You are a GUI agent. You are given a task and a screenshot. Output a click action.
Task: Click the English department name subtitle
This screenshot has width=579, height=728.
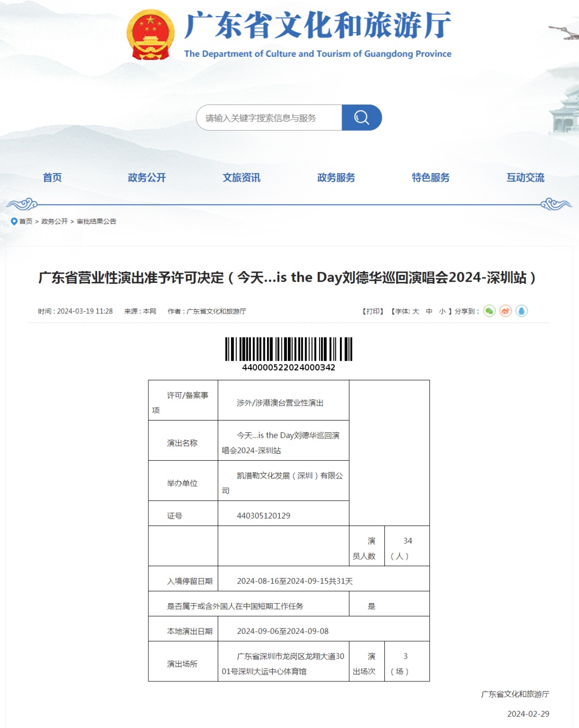[x=317, y=54]
